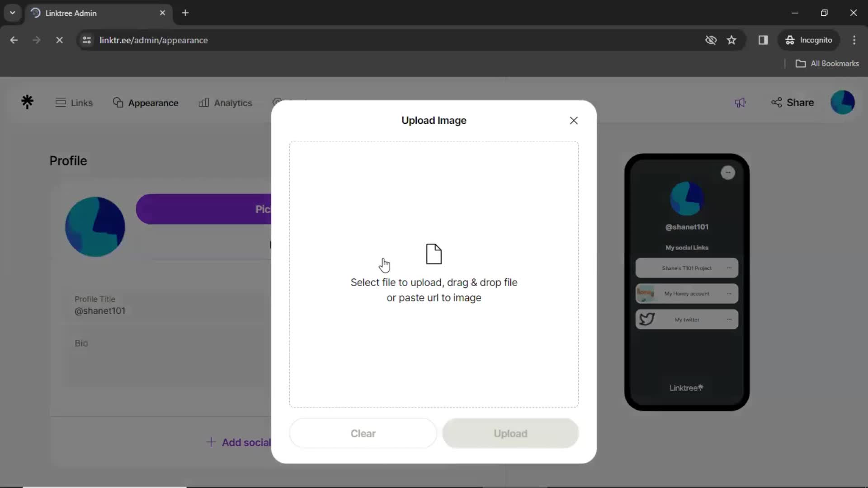
Task: Open the options dots on My Honey account
Action: pyautogui.click(x=729, y=294)
